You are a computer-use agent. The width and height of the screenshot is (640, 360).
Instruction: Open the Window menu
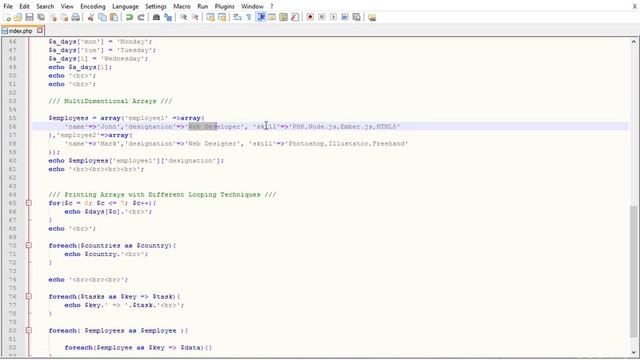pyautogui.click(x=252, y=6)
